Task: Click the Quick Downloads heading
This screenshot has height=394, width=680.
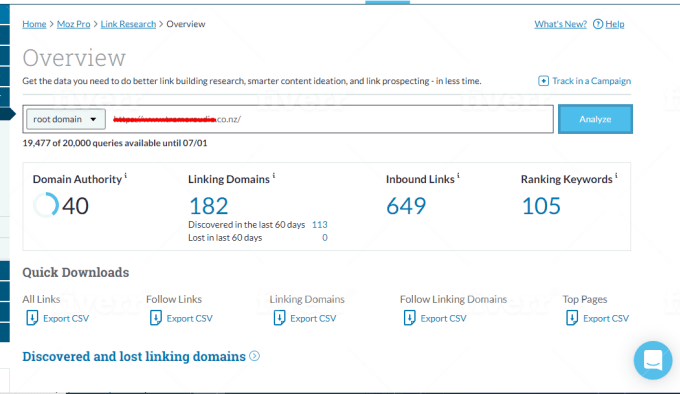Action: [76, 272]
